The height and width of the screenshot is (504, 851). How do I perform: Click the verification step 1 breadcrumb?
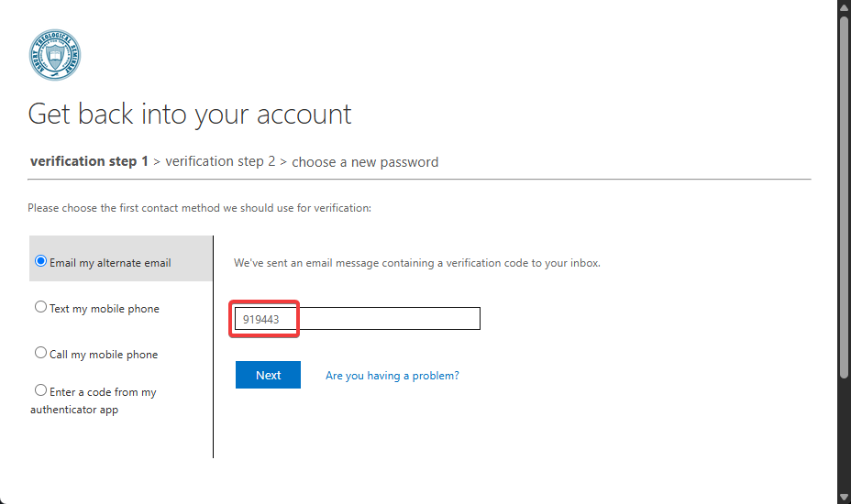89,161
